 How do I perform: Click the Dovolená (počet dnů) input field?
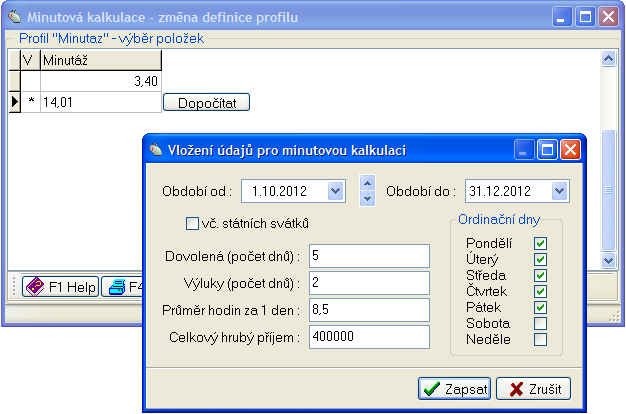pos(369,256)
